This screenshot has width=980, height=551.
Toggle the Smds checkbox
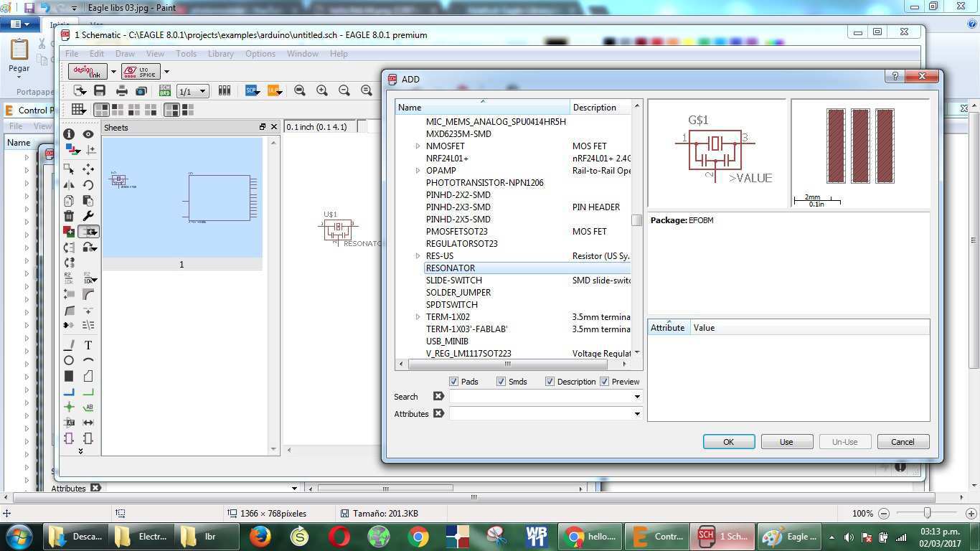501,382
